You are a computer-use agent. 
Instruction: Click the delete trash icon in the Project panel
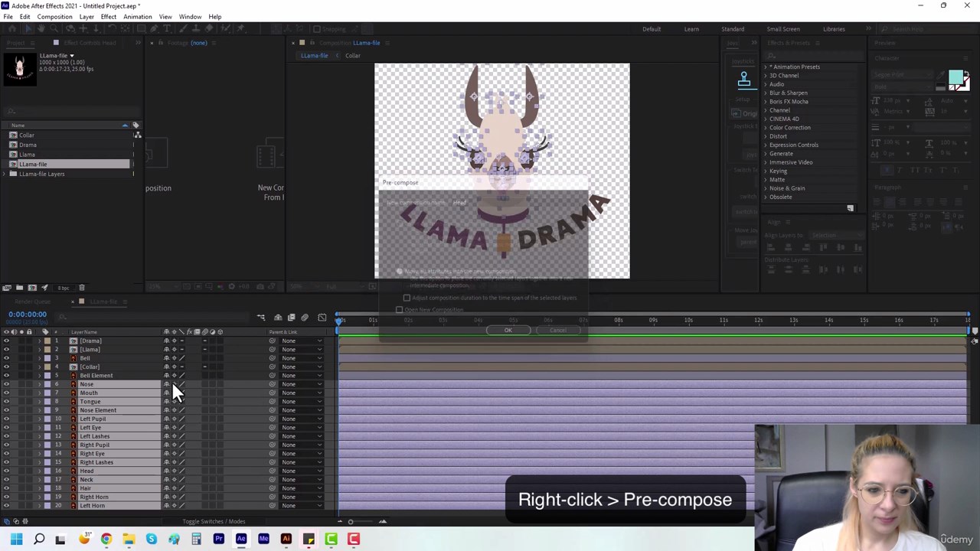(82, 288)
